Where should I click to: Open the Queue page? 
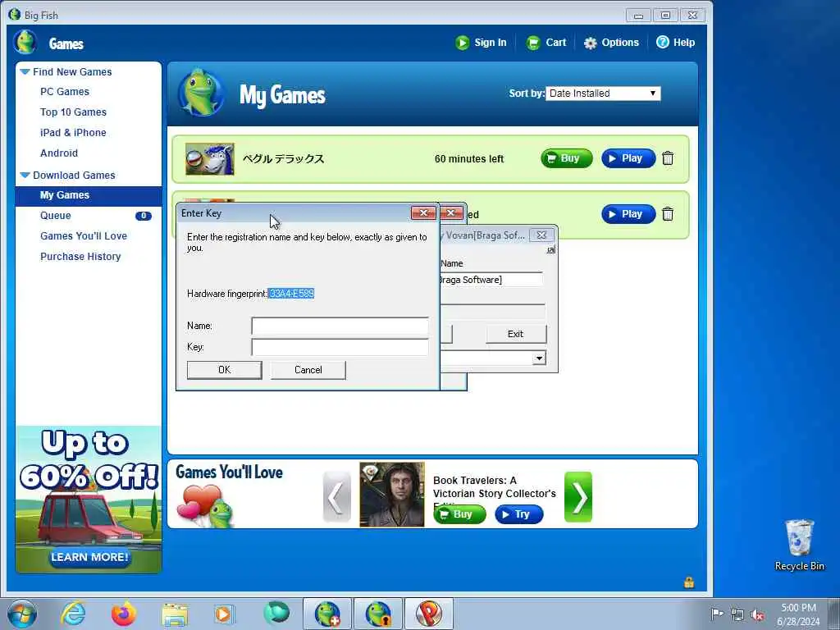(55, 216)
